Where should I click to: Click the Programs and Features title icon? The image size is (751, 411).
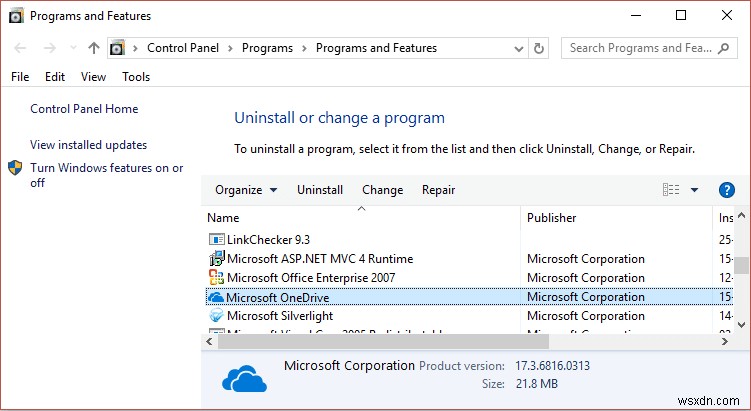click(16, 16)
